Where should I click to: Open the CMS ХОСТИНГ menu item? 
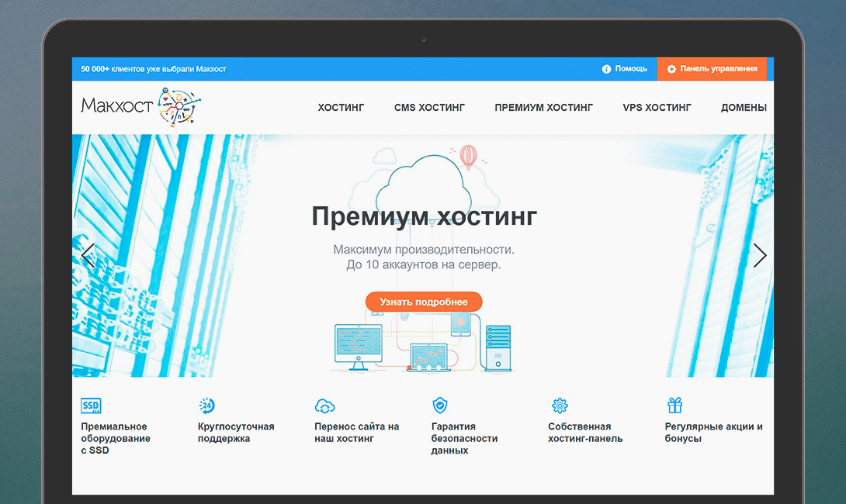coord(429,108)
